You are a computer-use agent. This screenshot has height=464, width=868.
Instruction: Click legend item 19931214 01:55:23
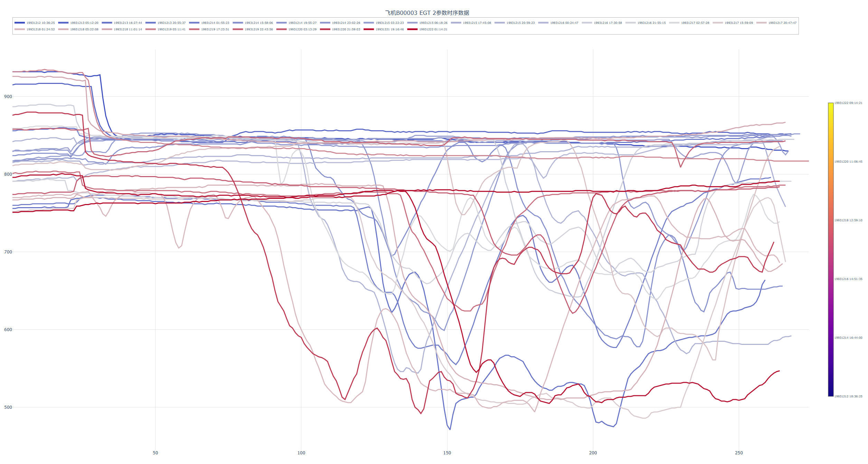215,23
